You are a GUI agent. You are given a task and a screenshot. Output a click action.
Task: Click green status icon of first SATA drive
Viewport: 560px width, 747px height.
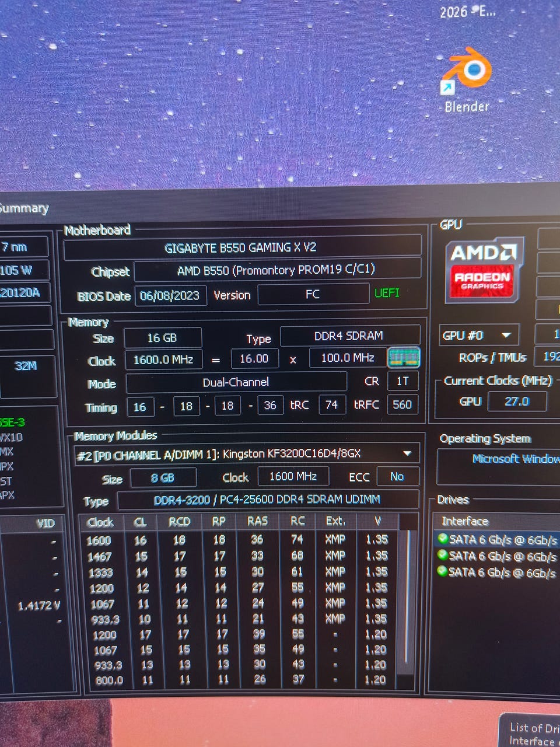443,538
